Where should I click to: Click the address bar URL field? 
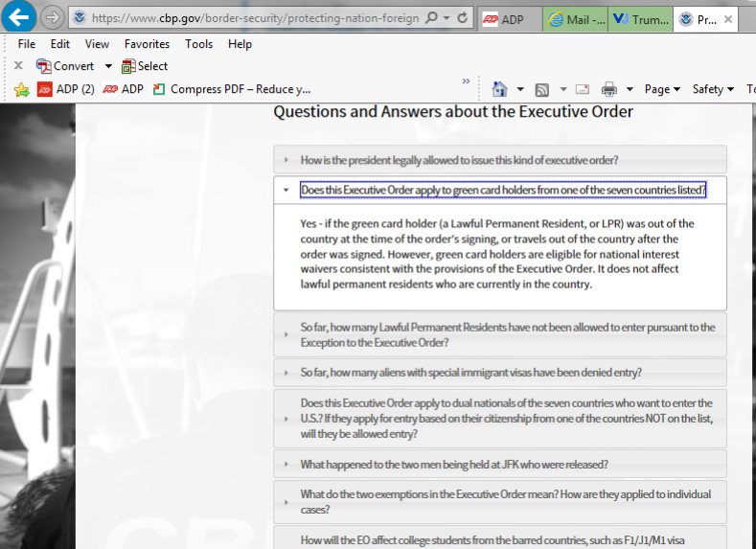pyautogui.click(x=249, y=18)
